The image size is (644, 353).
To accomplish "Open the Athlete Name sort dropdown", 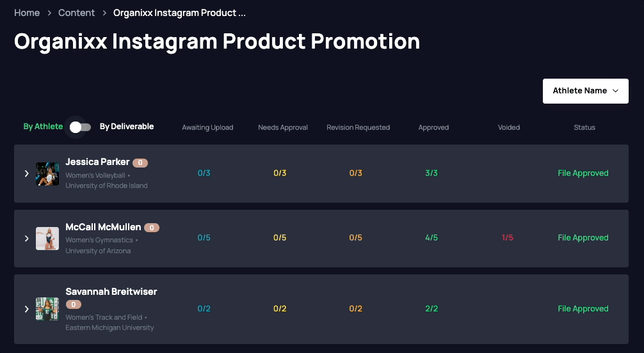I will [585, 91].
